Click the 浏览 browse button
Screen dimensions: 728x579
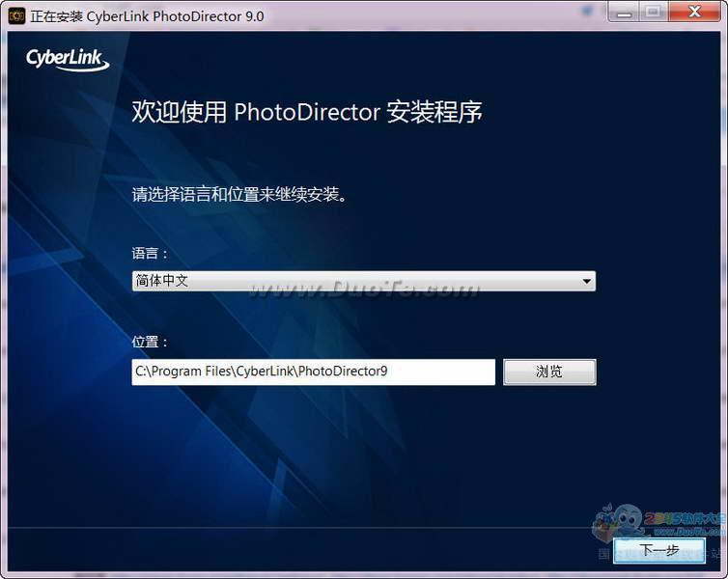549,372
